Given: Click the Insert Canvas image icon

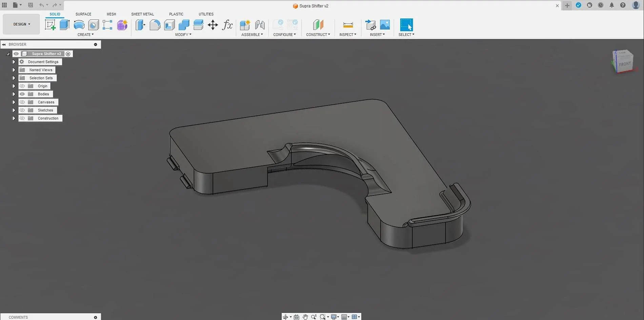Looking at the screenshot, I should tap(385, 25).
